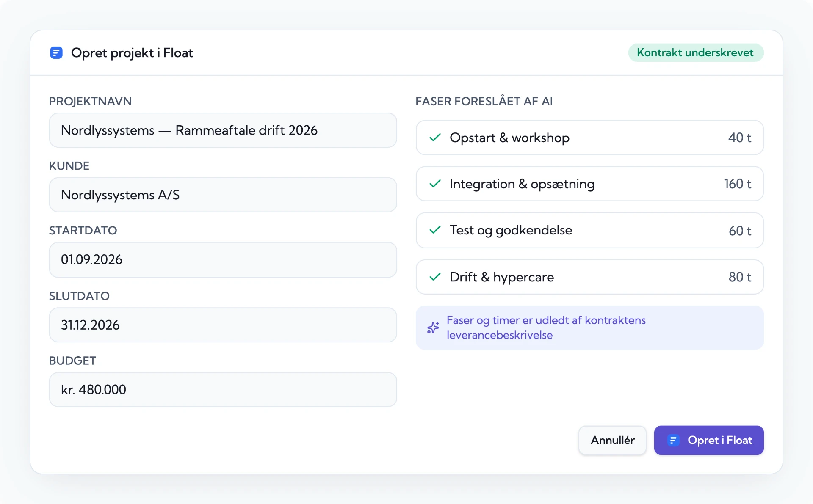Edit the 40 t hours for Opstart

click(x=740, y=138)
